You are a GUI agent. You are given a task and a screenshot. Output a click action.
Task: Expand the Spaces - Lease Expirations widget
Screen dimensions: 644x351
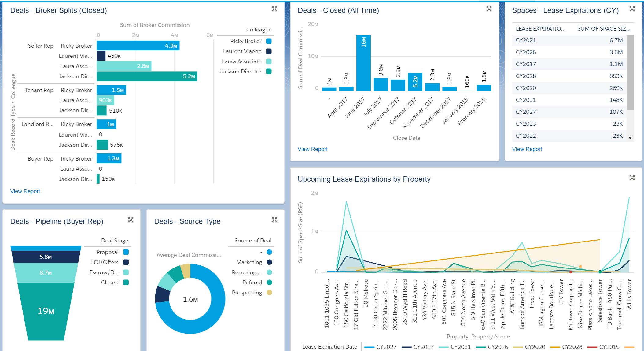(x=632, y=9)
